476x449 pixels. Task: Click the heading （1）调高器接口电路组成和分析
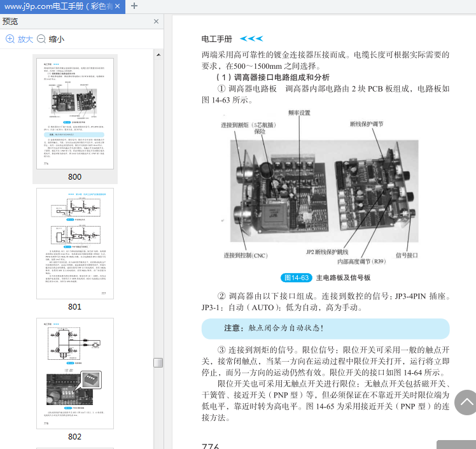pos(272,77)
